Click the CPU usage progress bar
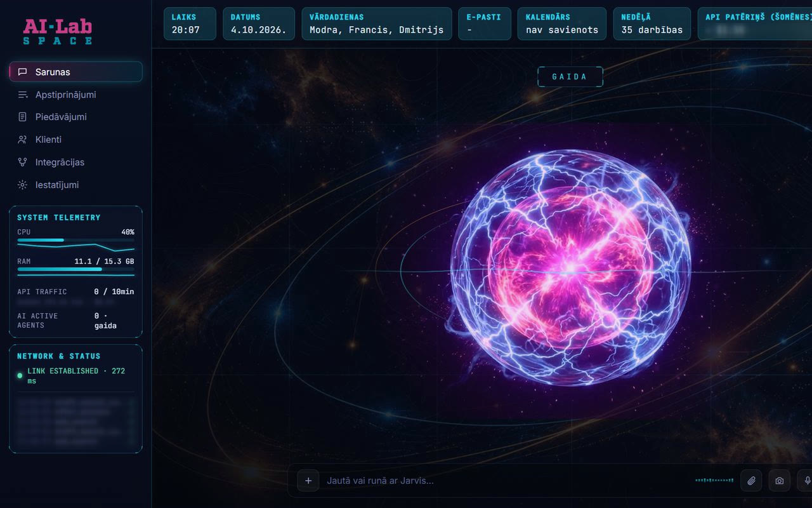The image size is (812, 508). click(x=75, y=240)
